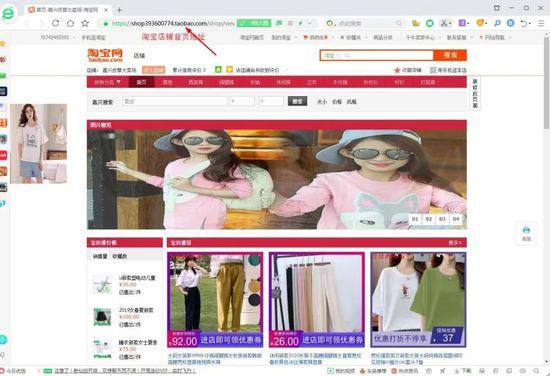Reload the page with the refresh icon
The width and height of the screenshot is (550, 376).
(55, 23)
